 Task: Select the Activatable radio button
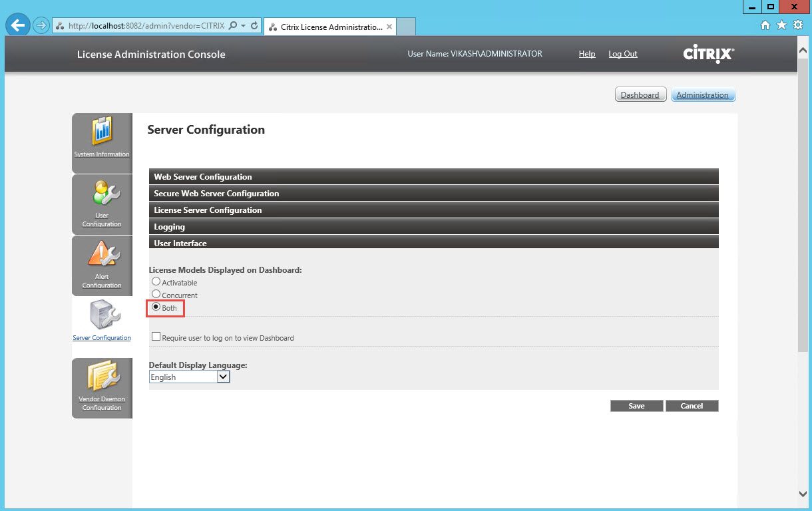156,281
